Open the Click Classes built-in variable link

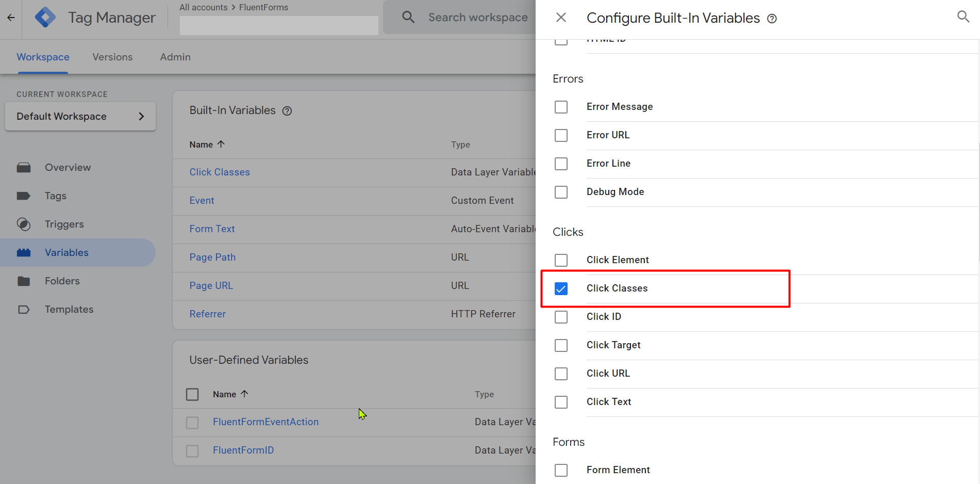tap(220, 172)
